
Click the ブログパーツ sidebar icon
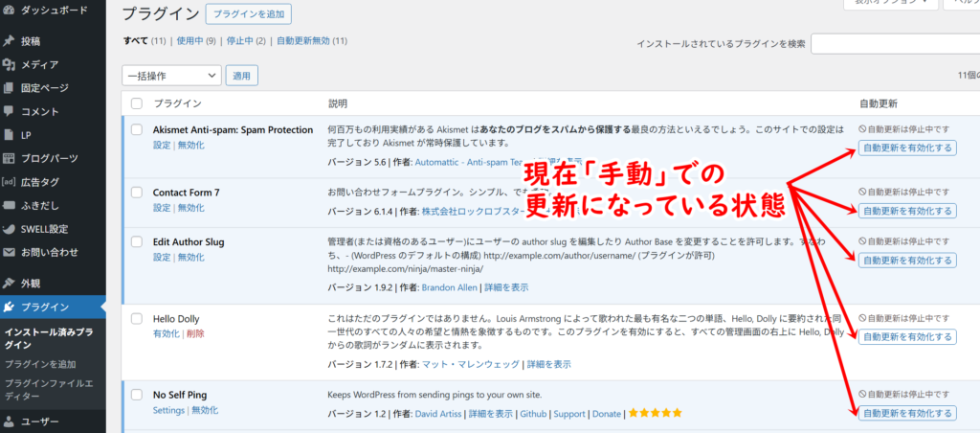point(9,158)
